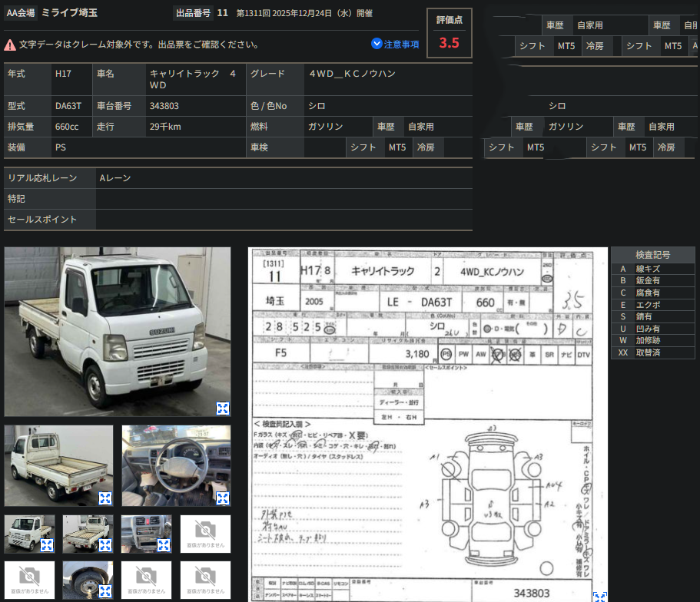Click expand icon on the tire thumbnail
Viewport: 700px width, 602px height.
pyautogui.click(x=105, y=590)
